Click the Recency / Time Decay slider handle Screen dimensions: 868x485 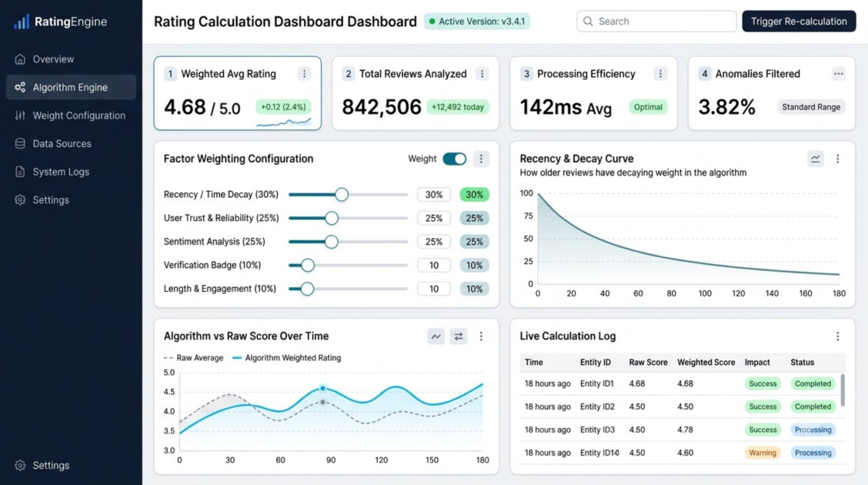pyautogui.click(x=342, y=194)
